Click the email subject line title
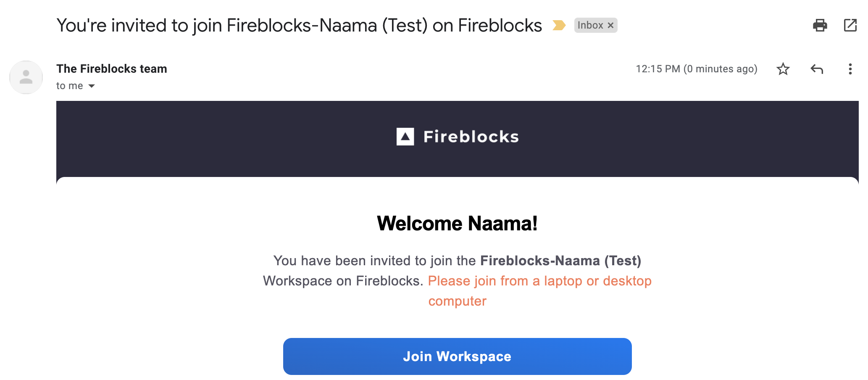The width and height of the screenshot is (868, 380). tap(299, 25)
